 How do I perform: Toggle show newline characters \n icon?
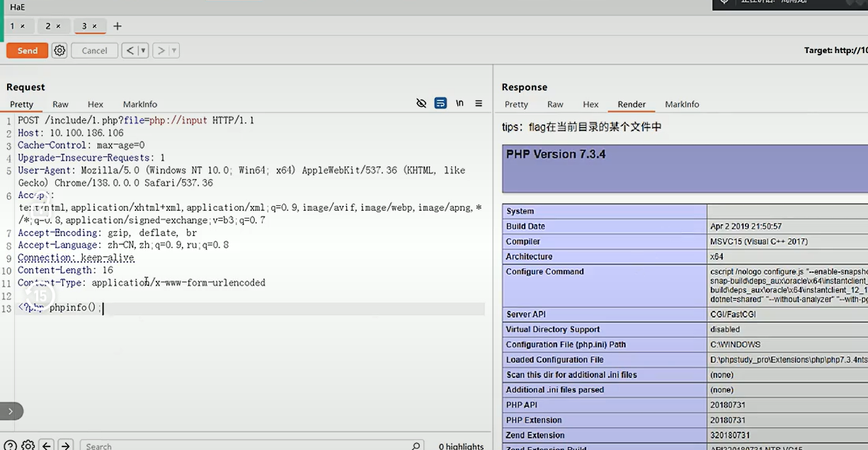click(459, 103)
